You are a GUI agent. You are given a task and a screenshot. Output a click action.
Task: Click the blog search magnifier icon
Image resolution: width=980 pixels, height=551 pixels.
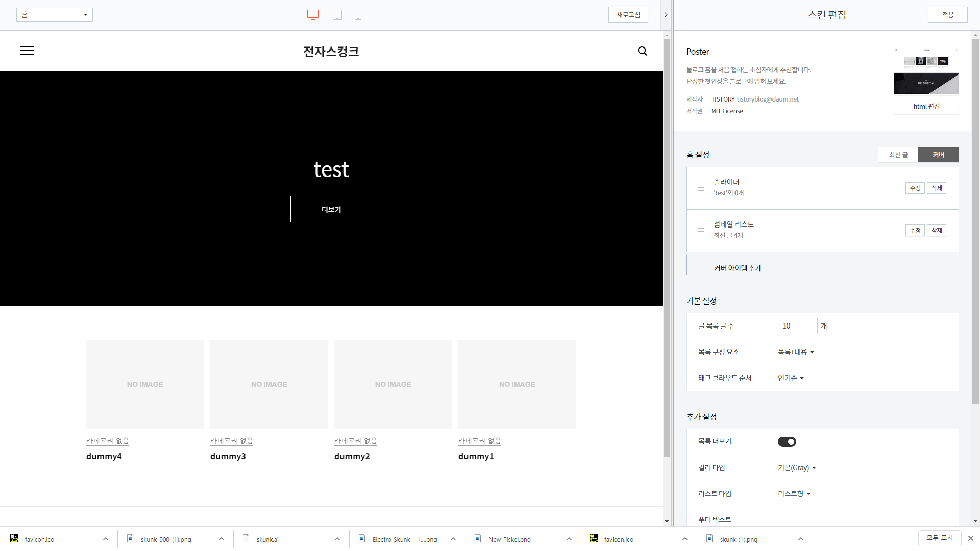pos(642,51)
